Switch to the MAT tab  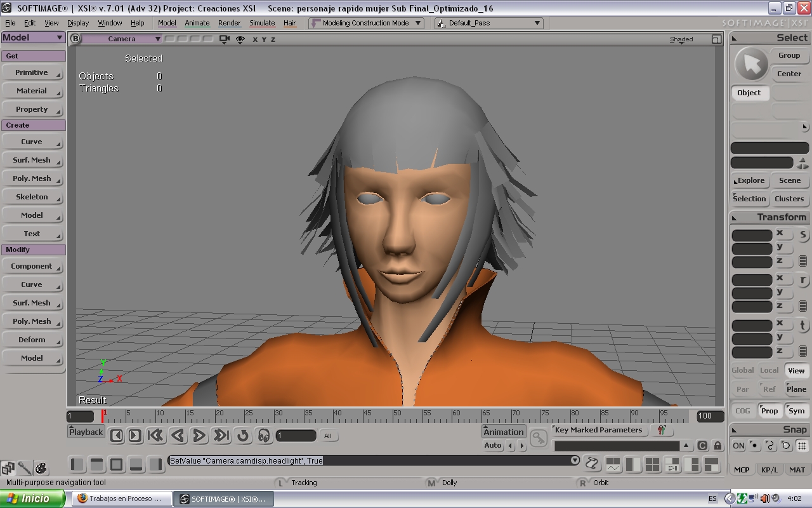(797, 470)
